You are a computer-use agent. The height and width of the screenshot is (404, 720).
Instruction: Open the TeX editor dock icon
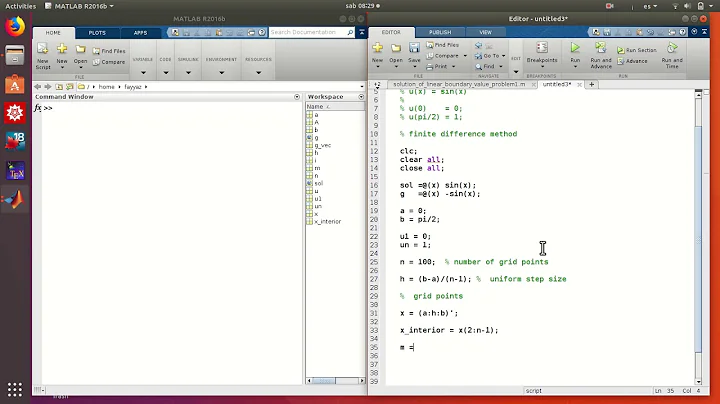coord(15,171)
